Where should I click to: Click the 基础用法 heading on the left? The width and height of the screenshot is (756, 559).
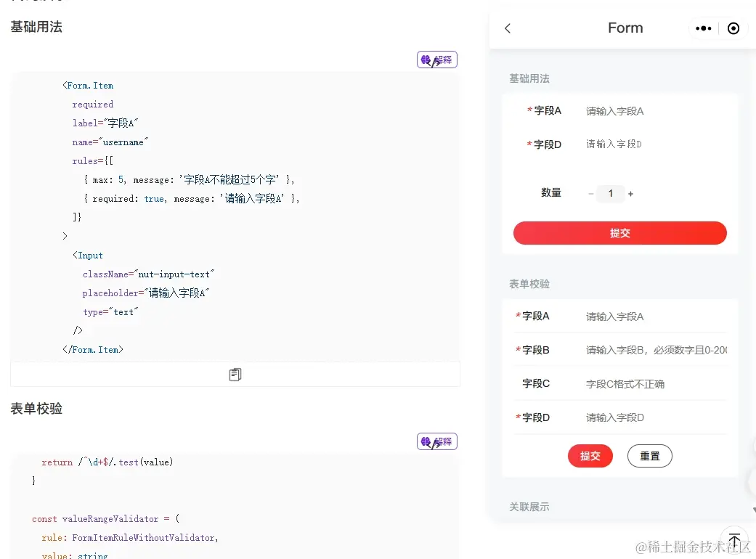(36, 27)
